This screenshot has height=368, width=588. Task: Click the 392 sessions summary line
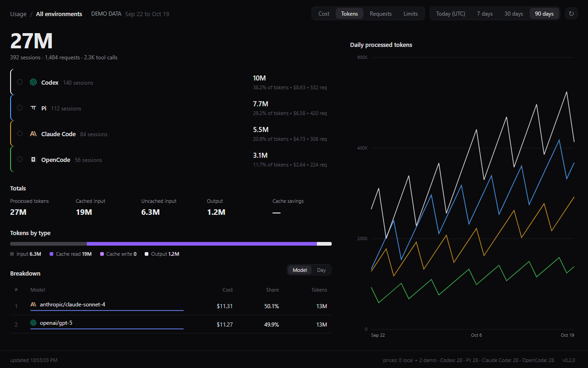(x=64, y=57)
